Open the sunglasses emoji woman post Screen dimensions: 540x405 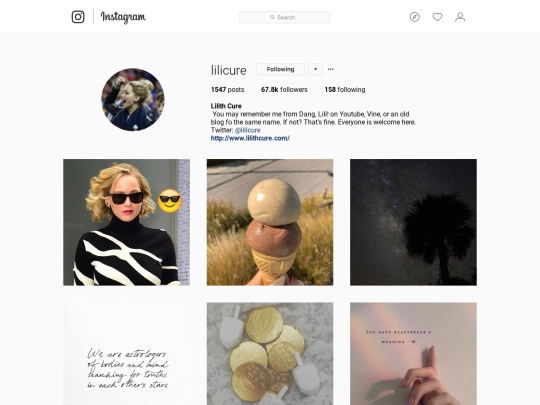tap(126, 222)
